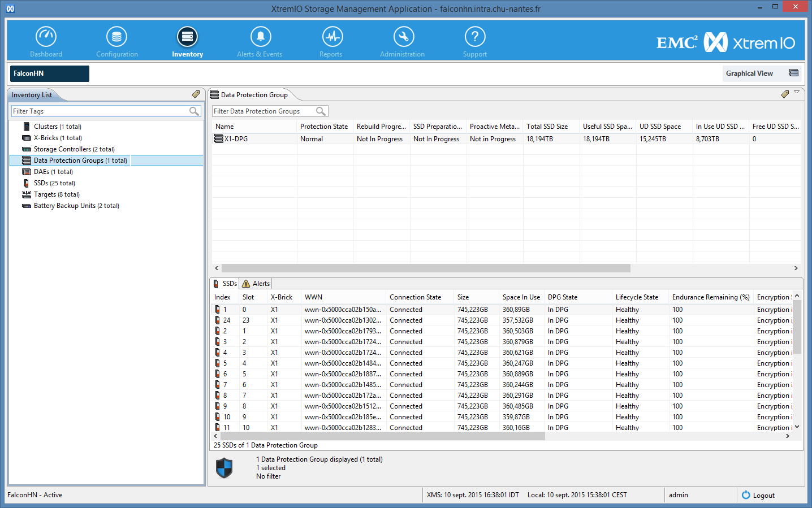Click the Battery Backup Units icon
Image resolution: width=812 pixels, height=508 pixels.
coord(27,206)
